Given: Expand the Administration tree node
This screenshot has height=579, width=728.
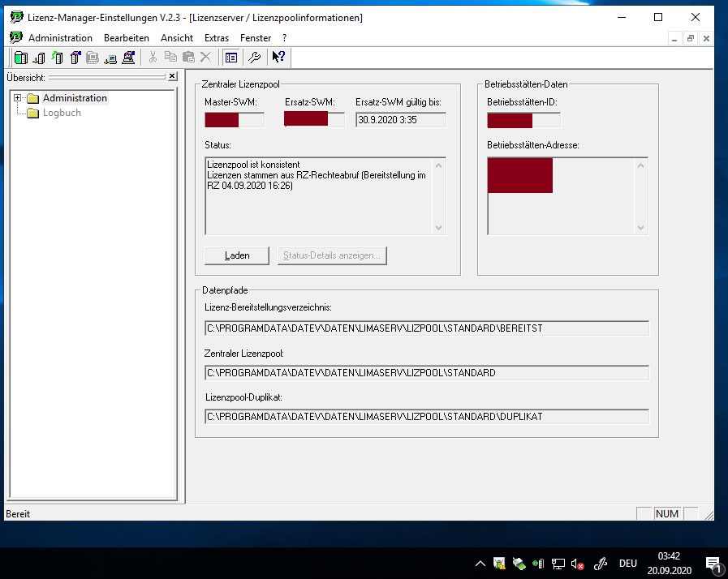Looking at the screenshot, I should pyautogui.click(x=17, y=98).
